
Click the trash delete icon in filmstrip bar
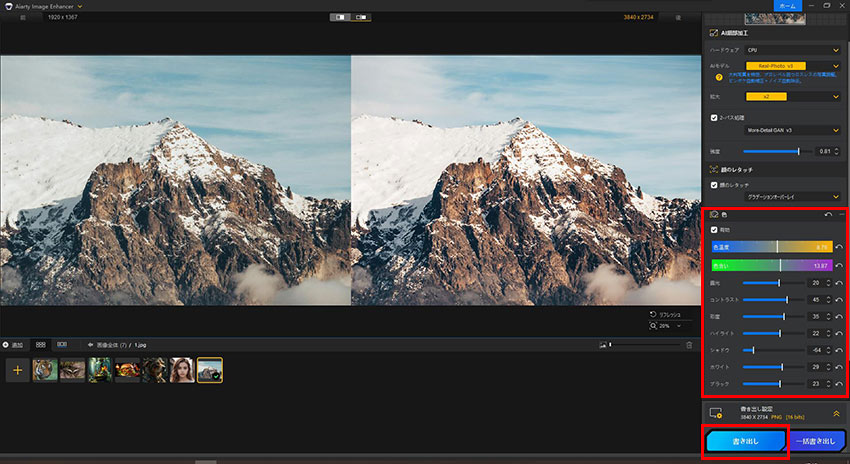pyautogui.click(x=688, y=345)
